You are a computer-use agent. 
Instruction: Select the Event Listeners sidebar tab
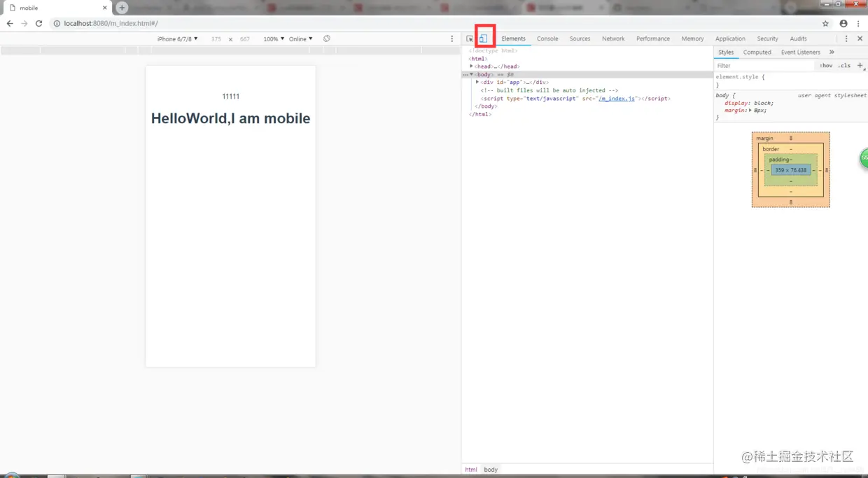coord(801,52)
